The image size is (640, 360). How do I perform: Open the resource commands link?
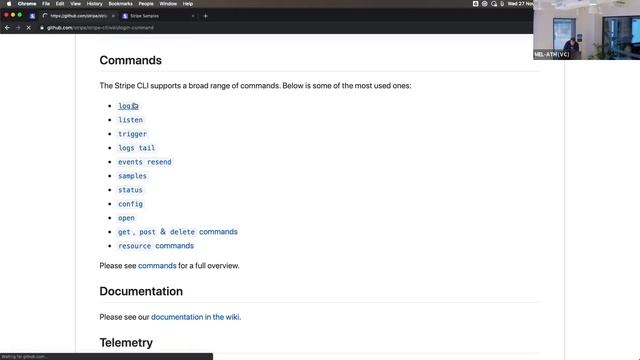click(x=156, y=246)
